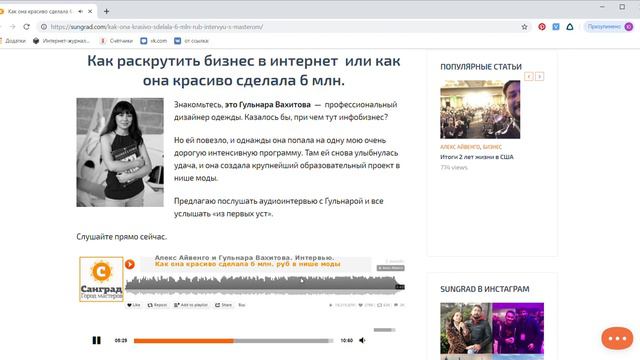Image resolution: width=640 pixels, height=360 pixels.
Task: Open the vk.com bookmark
Action: pos(154,41)
